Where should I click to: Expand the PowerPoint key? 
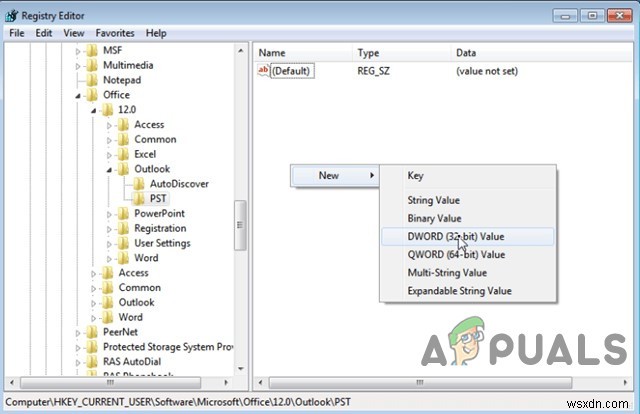coord(109,214)
